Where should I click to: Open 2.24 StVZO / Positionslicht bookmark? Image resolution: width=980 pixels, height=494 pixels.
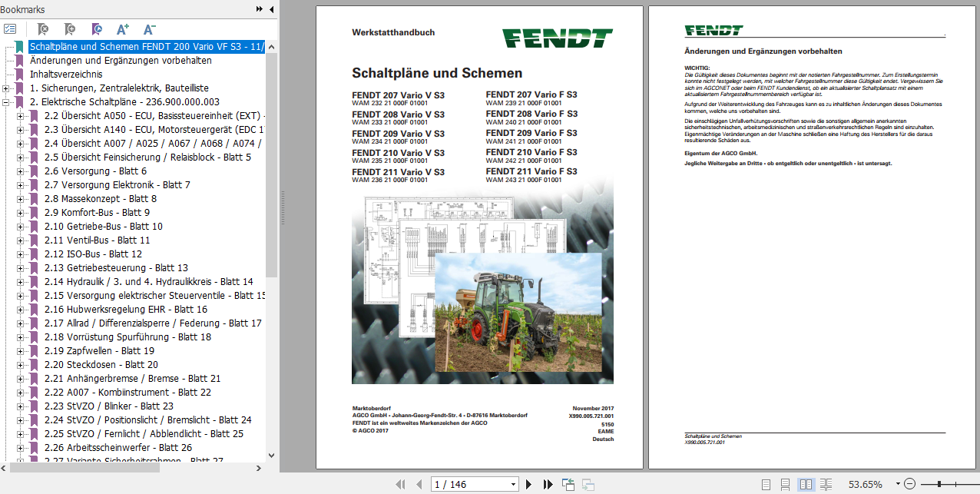(x=147, y=420)
